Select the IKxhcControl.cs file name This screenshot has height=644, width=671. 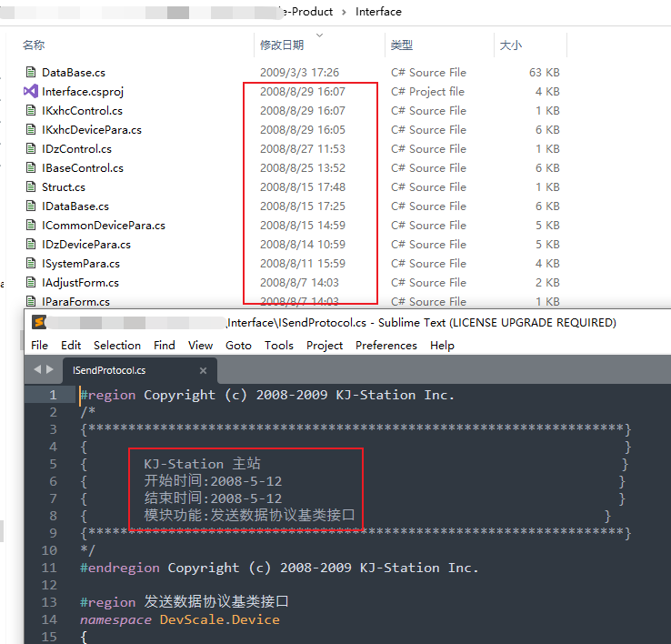tap(82, 110)
